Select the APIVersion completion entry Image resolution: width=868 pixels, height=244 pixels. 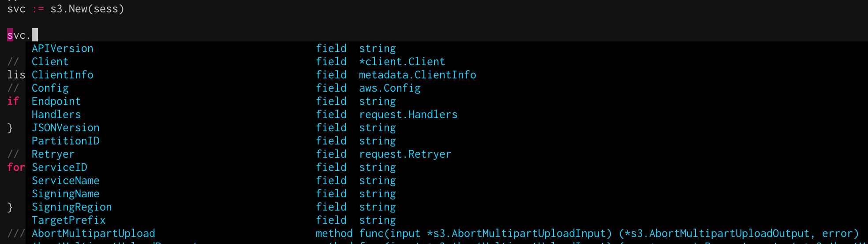coord(63,48)
